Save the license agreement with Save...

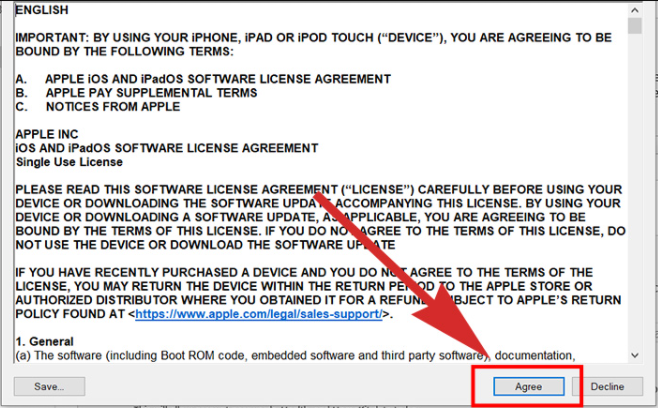pos(49,386)
